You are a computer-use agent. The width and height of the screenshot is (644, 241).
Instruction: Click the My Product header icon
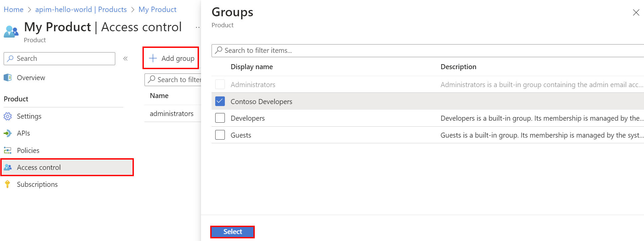tap(11, 31)
